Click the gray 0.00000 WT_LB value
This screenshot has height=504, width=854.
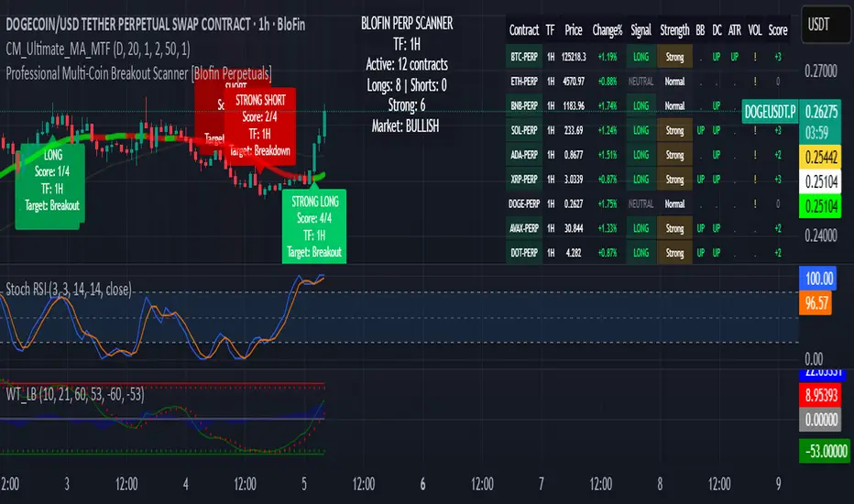(x=820, y=420)
